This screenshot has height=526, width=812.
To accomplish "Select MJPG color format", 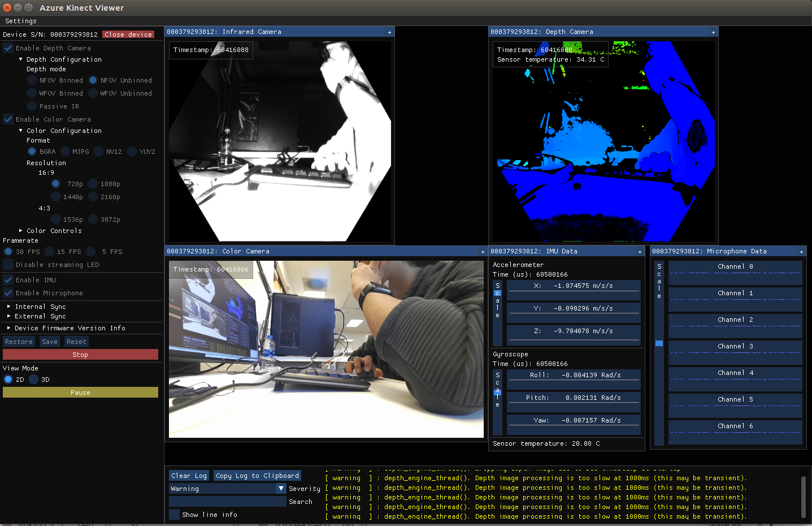I will point(65,152).
